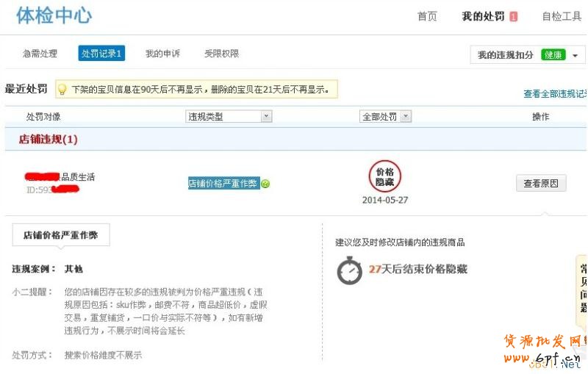Expand the 我的违规扣分 dropdown arrow
Image resolution: width=588 pixels, height=374 pixels.
tap(575, 56)
